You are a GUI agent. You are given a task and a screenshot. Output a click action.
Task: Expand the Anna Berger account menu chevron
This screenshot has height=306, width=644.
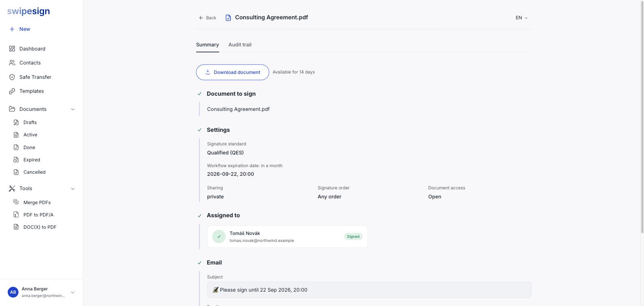tap(72, 293)
